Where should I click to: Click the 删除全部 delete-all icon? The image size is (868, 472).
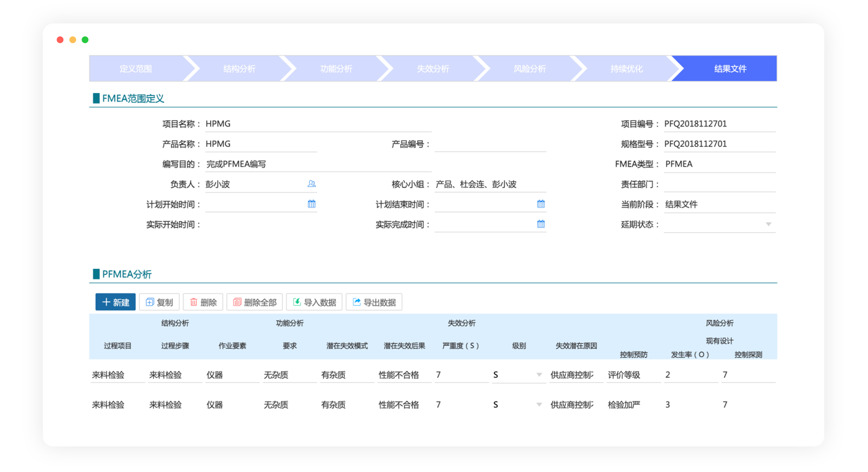pos(237,302)
